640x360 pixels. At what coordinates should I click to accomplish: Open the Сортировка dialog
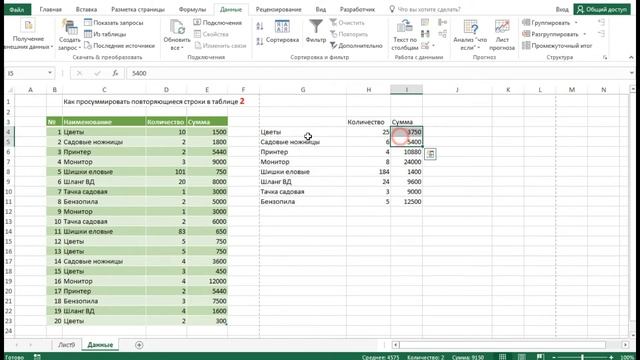point(282,31)
